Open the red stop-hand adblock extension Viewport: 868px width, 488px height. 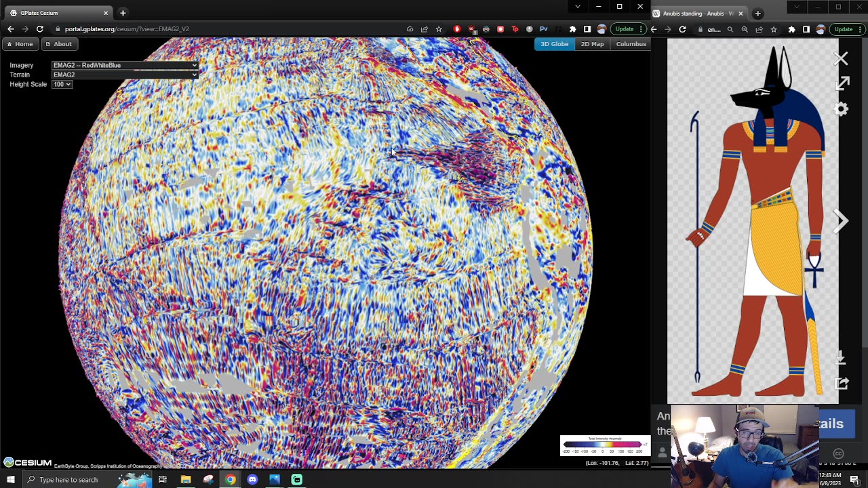click(x=457, y=29)
